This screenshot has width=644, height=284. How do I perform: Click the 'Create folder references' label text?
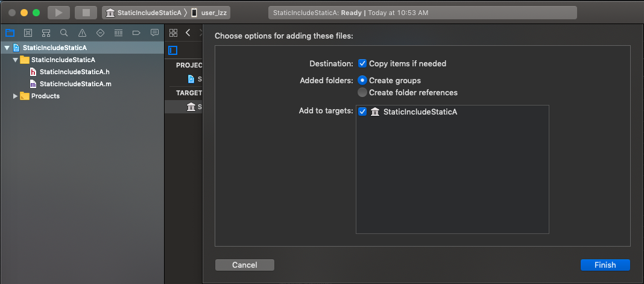point(413,92)
